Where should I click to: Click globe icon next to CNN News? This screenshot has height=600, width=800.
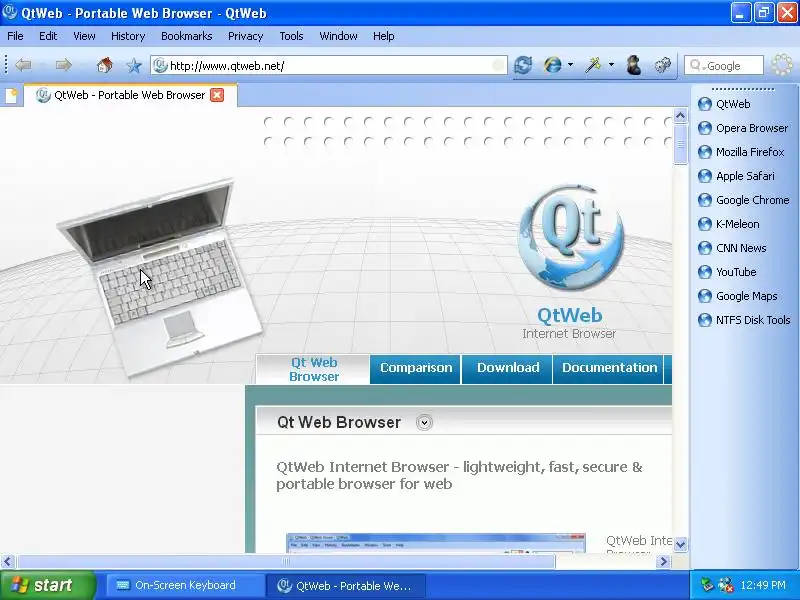705,248
